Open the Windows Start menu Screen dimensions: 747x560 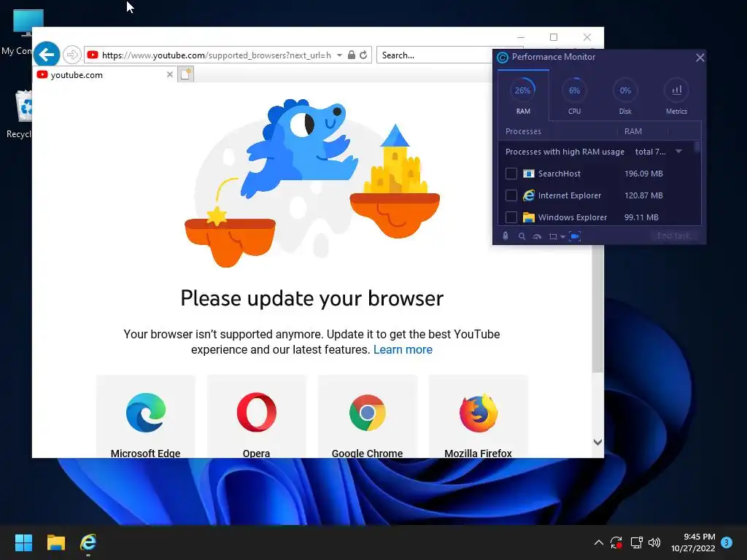click(23, 542)
